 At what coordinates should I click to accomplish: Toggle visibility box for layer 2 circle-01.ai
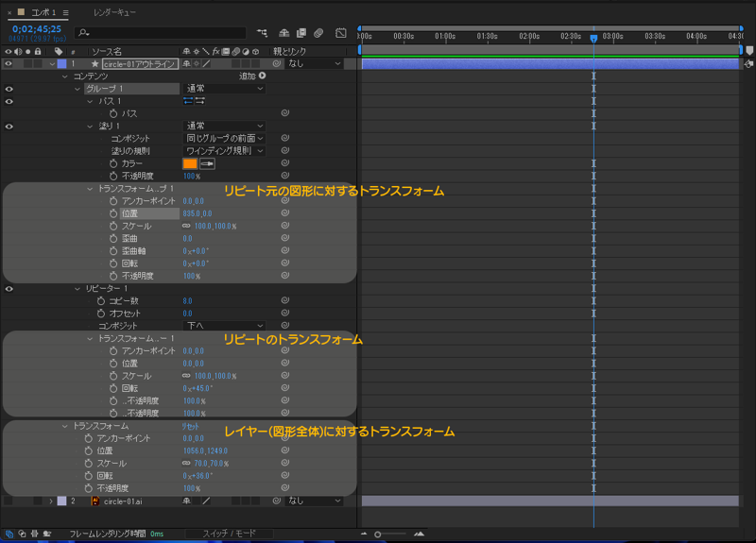9,501
